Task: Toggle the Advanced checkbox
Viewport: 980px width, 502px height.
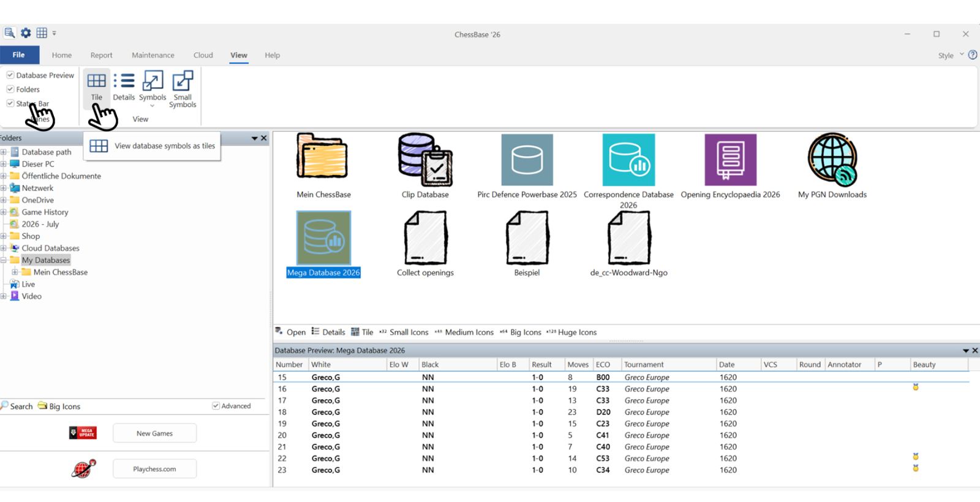Action: point(216,406)
